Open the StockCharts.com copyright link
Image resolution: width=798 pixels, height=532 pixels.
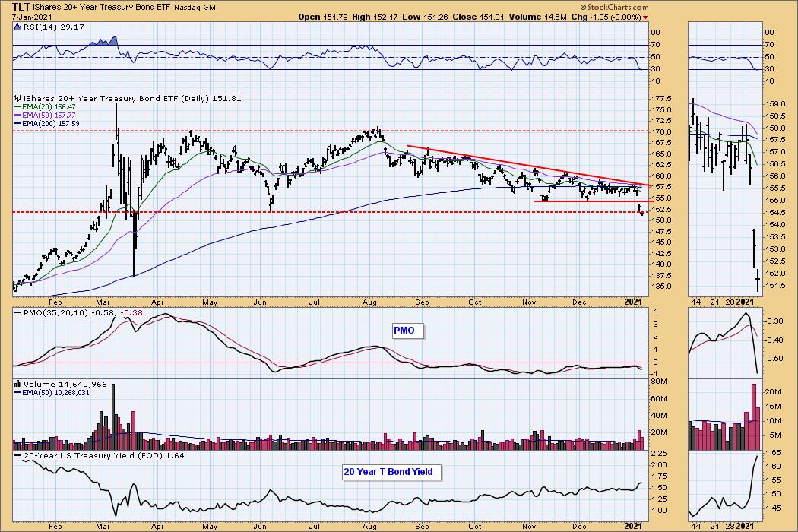click(615, 7)
